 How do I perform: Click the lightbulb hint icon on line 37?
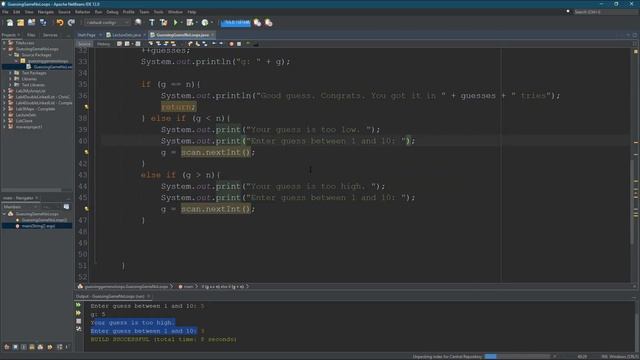86,107
